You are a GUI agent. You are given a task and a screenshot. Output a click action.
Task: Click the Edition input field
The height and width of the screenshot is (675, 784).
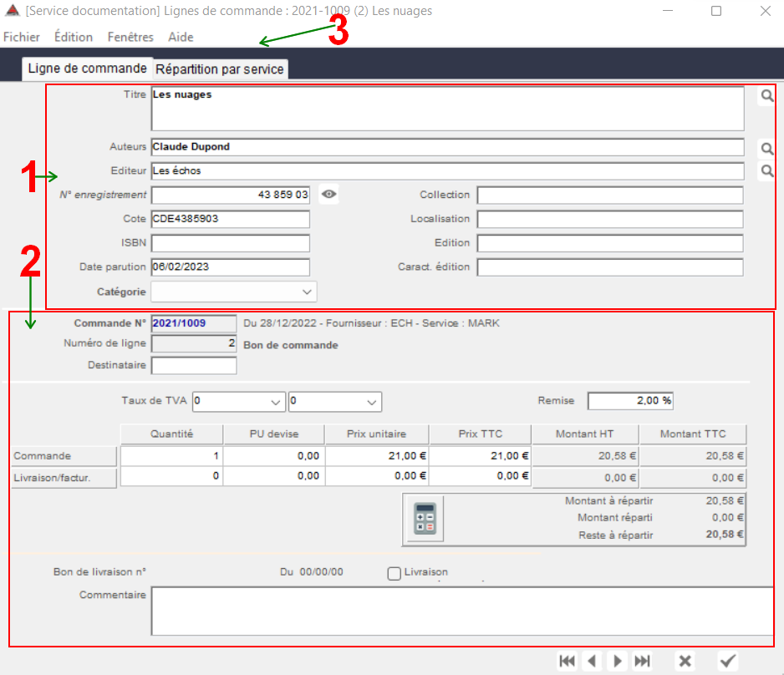610,243
